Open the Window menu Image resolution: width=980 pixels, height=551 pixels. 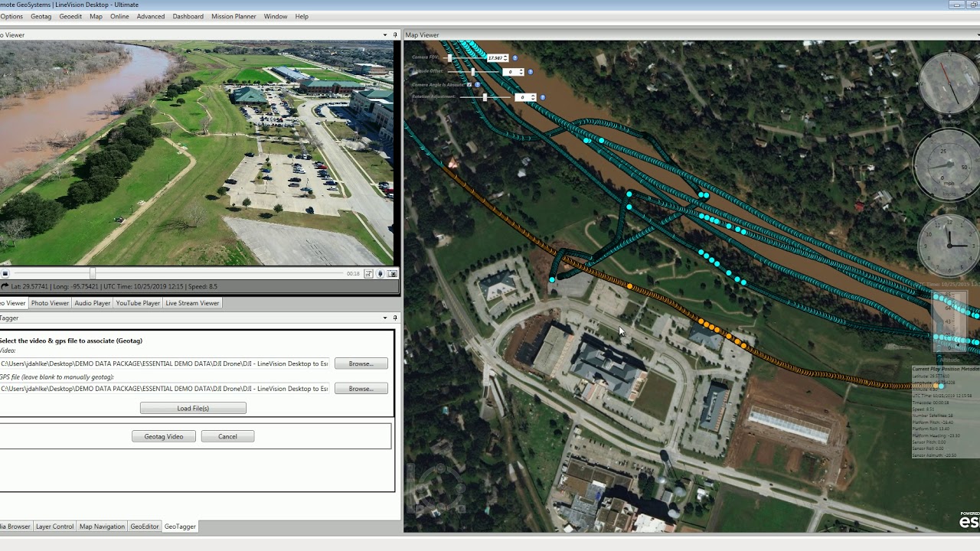click(276, 16)
